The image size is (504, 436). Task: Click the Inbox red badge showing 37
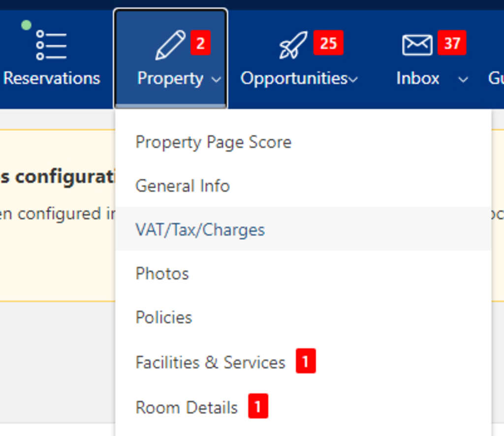(x=452, y=44)
